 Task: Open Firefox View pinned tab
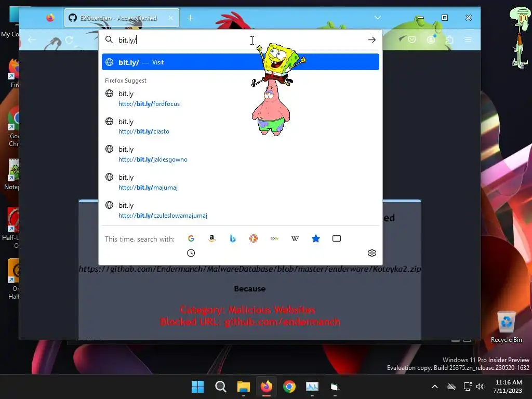[50, 18]
